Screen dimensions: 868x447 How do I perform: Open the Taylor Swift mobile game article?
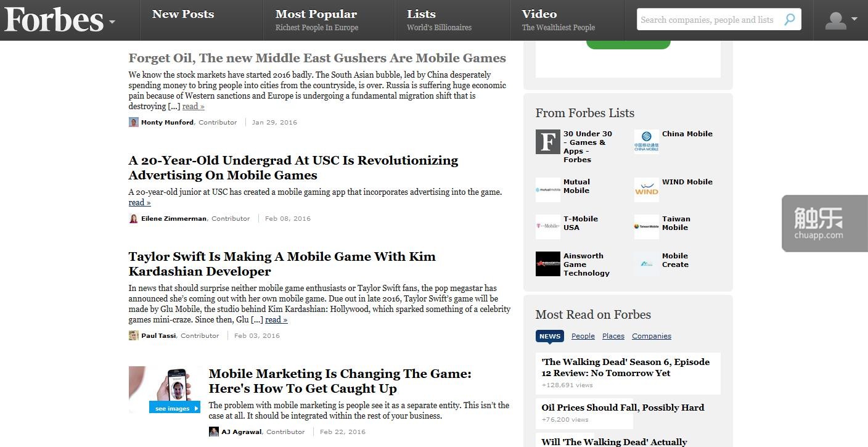tap(282, 264)
